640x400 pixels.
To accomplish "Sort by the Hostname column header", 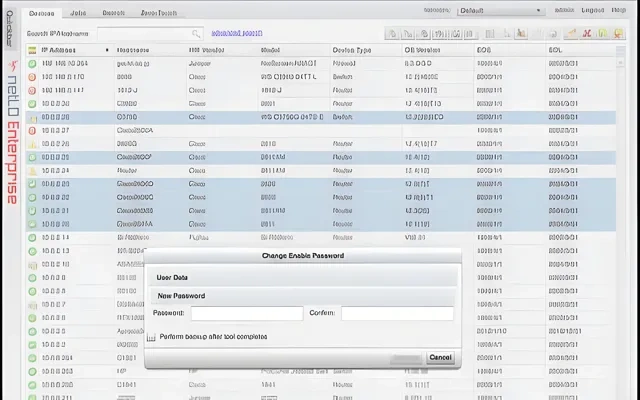I will click(150, 50).
